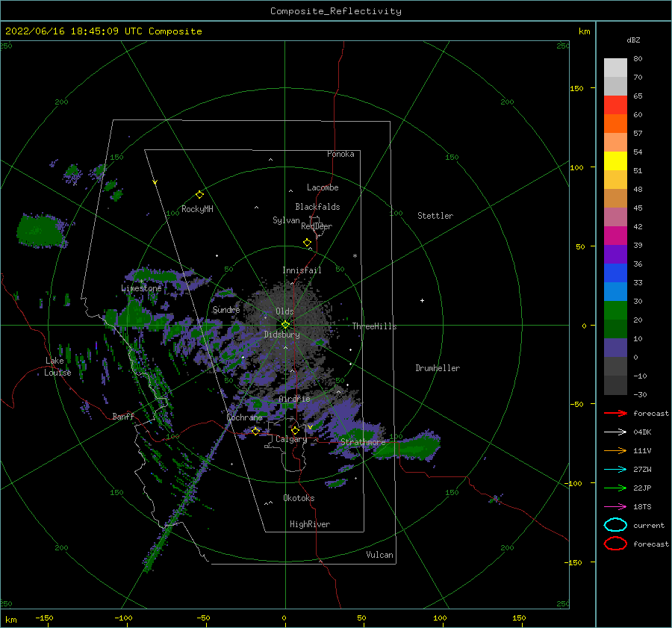Click the dBZ legend heading
Image resolution: width=672 pixels, height=628 pixels.
(x=633, y=40)
